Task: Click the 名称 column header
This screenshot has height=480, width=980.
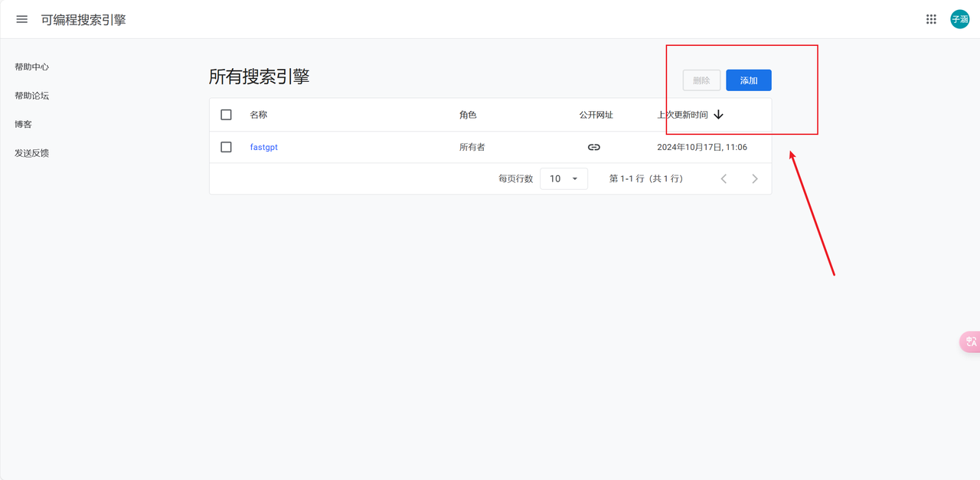Action: coord(258,115)
